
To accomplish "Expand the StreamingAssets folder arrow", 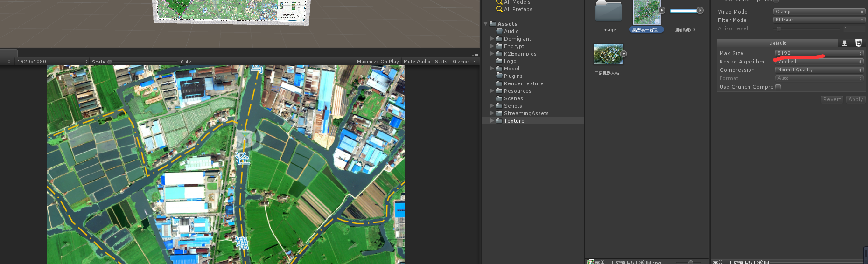I will click(x=492, y=113).
